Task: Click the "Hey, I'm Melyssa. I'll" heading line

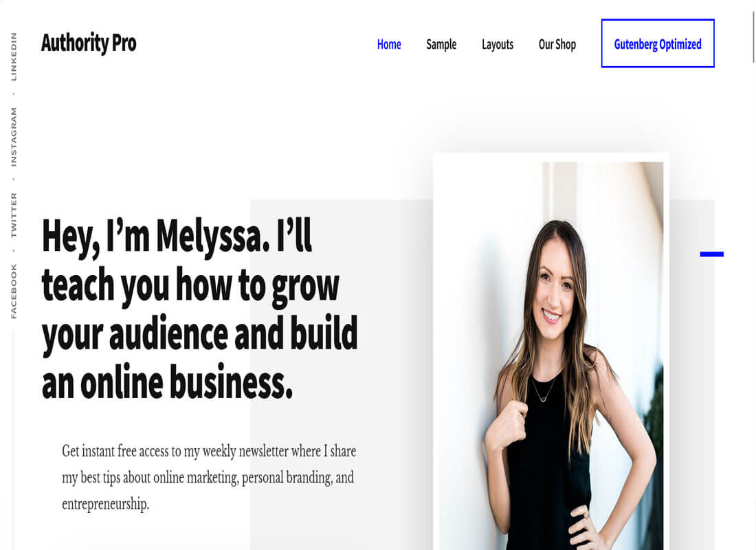Action: click(x=177, y=236)
